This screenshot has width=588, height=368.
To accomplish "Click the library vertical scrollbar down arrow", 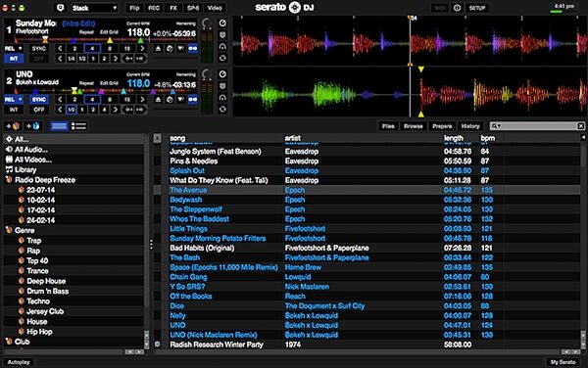I will 583,344.
